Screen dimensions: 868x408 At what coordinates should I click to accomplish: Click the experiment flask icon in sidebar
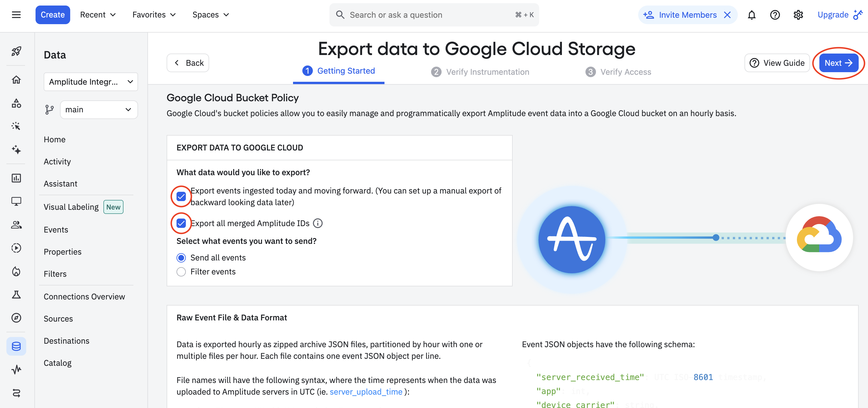[x=16, y=295]
